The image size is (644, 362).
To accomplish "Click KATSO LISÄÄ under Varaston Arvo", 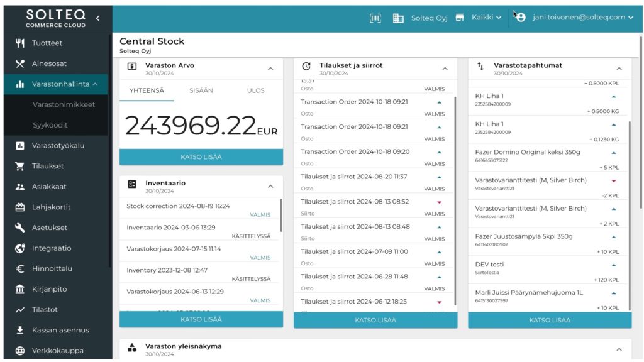I will click(201, 157).
